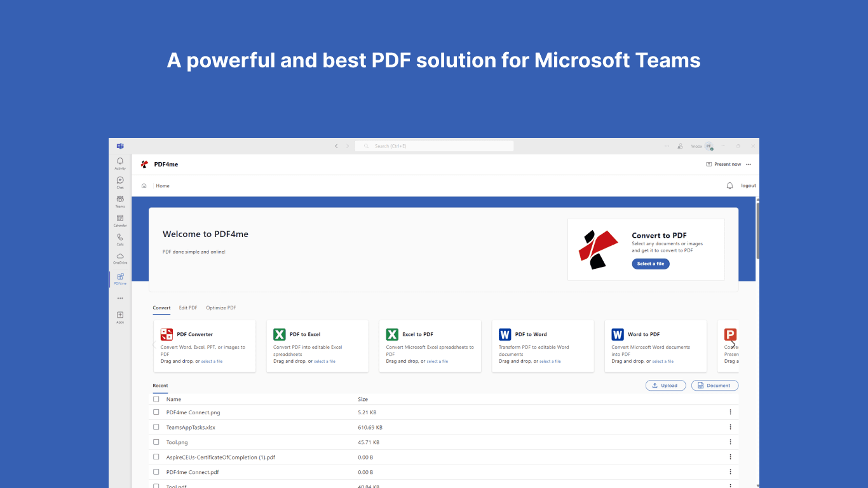
Task: Click select a file link in PDF to Excel
Action: tap(325, 362)
